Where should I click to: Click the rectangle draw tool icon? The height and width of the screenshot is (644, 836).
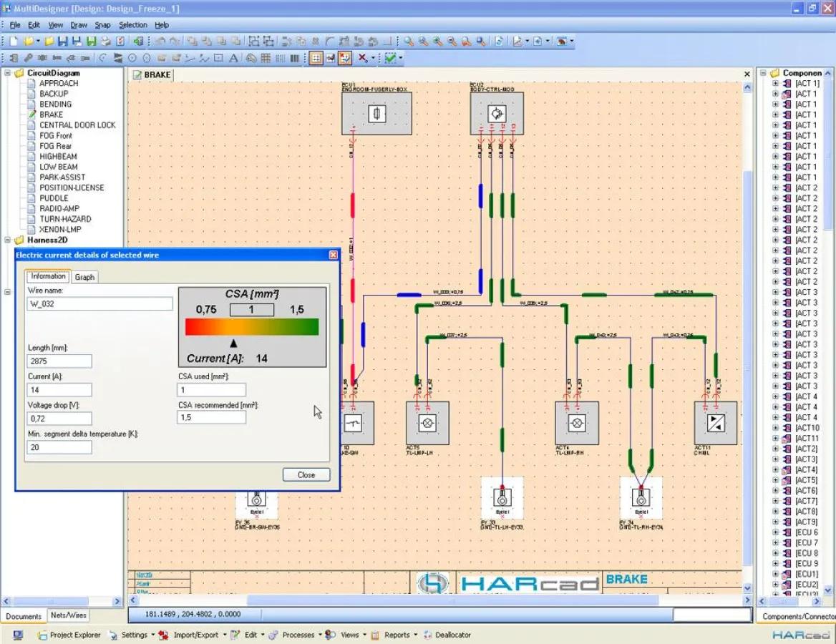coord(218,59)
